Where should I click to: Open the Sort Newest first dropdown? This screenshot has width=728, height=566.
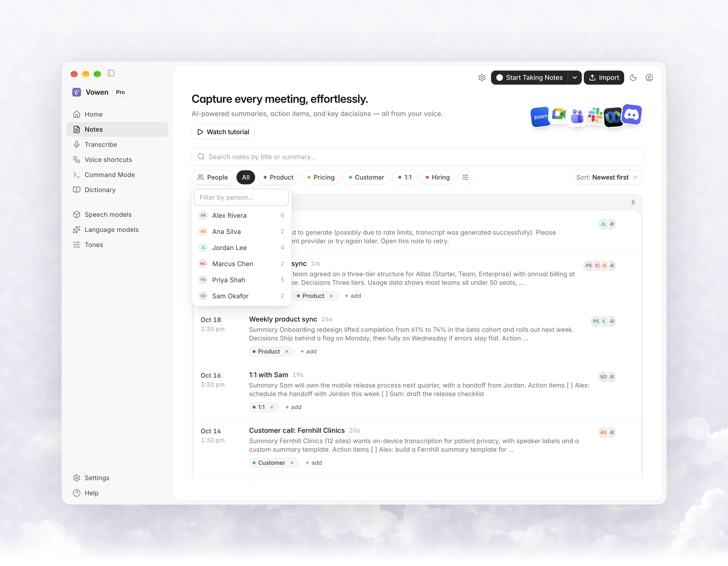606,177
